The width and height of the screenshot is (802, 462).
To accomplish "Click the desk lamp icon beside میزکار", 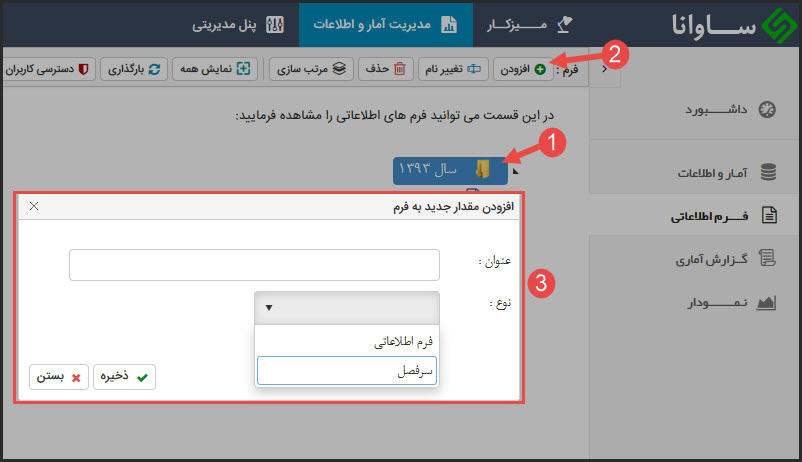I will [x=565, y=24].
